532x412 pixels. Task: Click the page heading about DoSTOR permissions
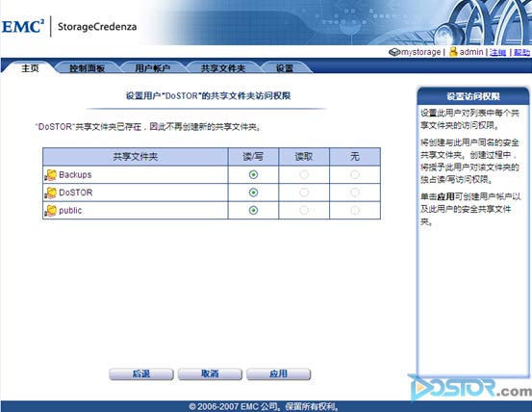(208, 96)
